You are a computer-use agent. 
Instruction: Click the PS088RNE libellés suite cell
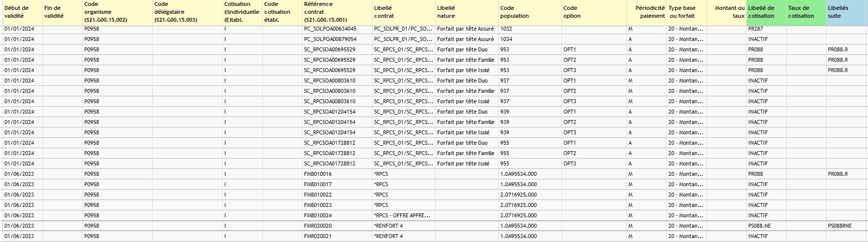click(847, 226)
